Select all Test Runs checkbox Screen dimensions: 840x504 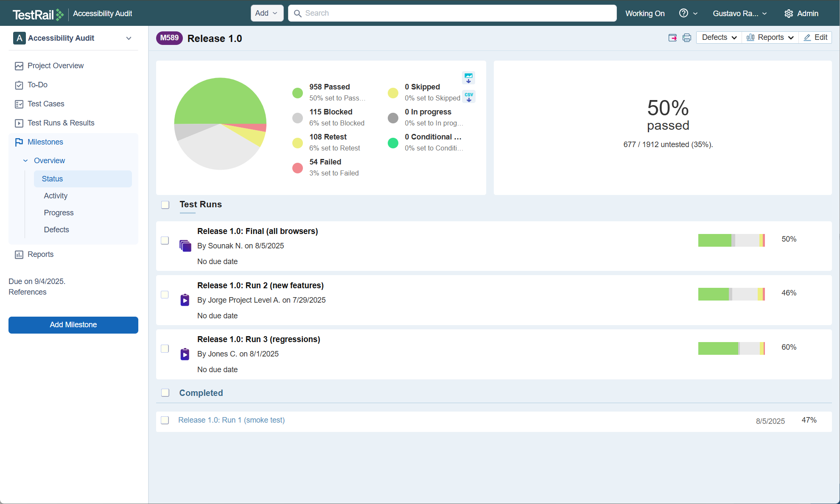click(165, 205)
